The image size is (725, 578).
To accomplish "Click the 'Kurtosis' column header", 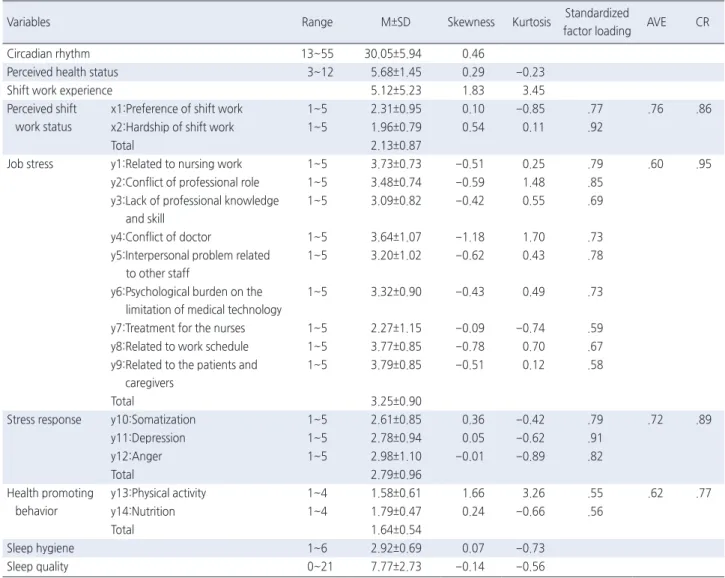I will [532, 22].
